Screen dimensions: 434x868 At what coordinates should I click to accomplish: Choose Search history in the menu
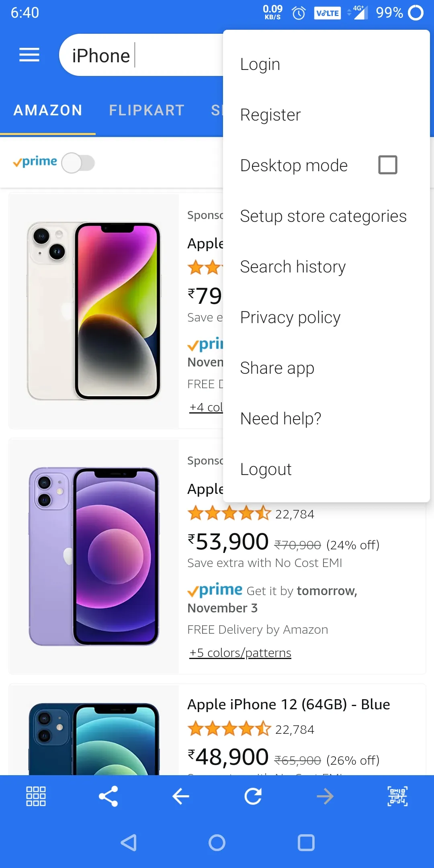point(326,267)
